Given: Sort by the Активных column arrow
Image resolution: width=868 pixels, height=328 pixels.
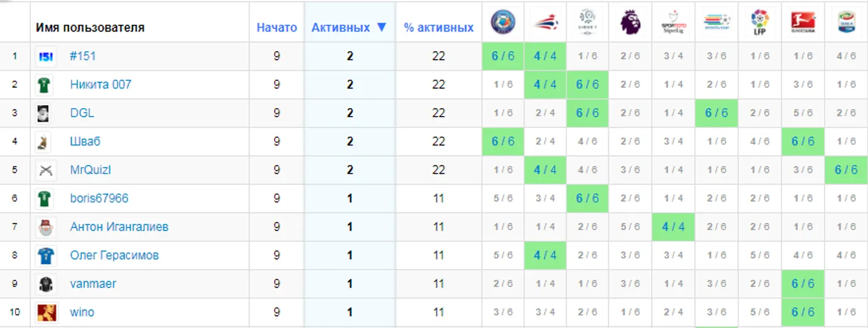Looking at the screenshot, I should 382,27.
